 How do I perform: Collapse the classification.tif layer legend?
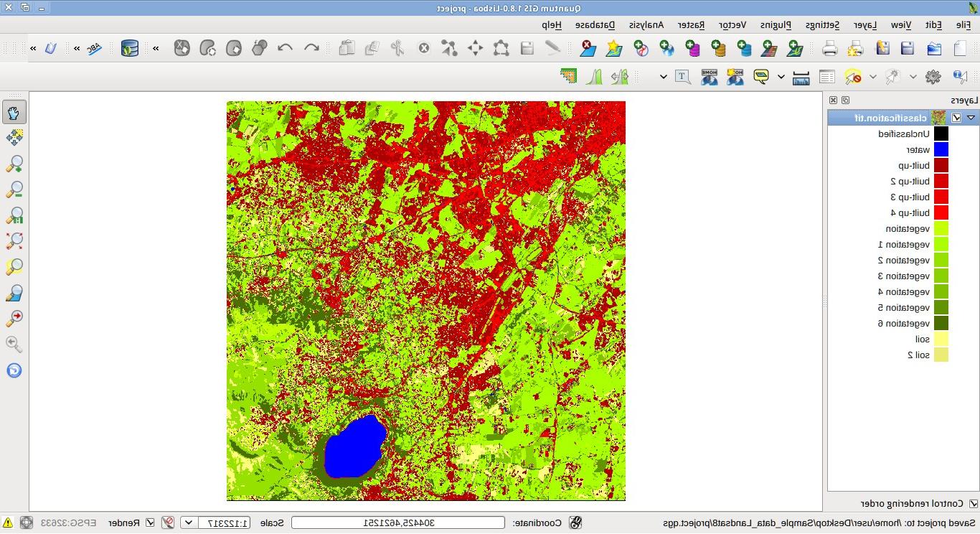[971, 118]
